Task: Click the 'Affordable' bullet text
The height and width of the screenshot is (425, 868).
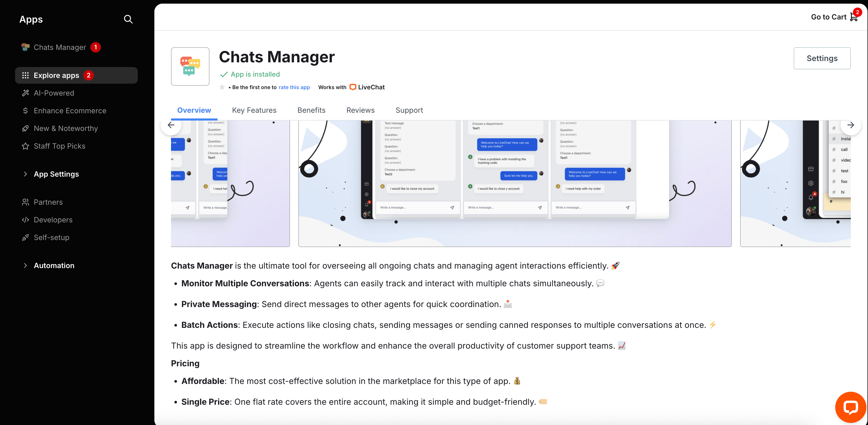Action: coord(203,381)
